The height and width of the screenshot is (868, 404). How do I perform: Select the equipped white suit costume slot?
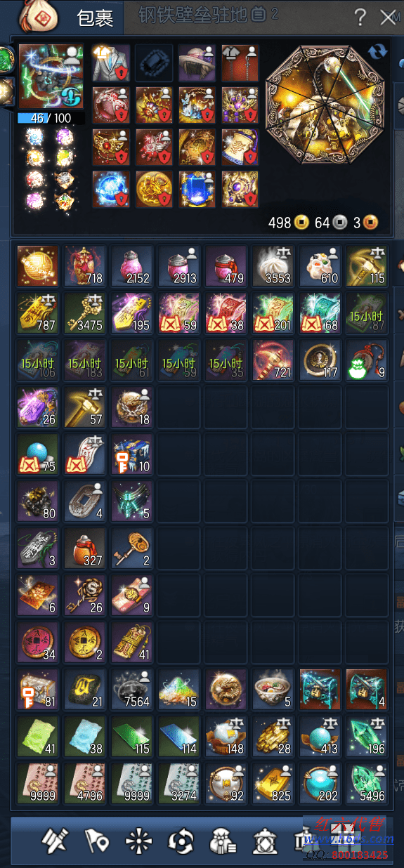111,63
